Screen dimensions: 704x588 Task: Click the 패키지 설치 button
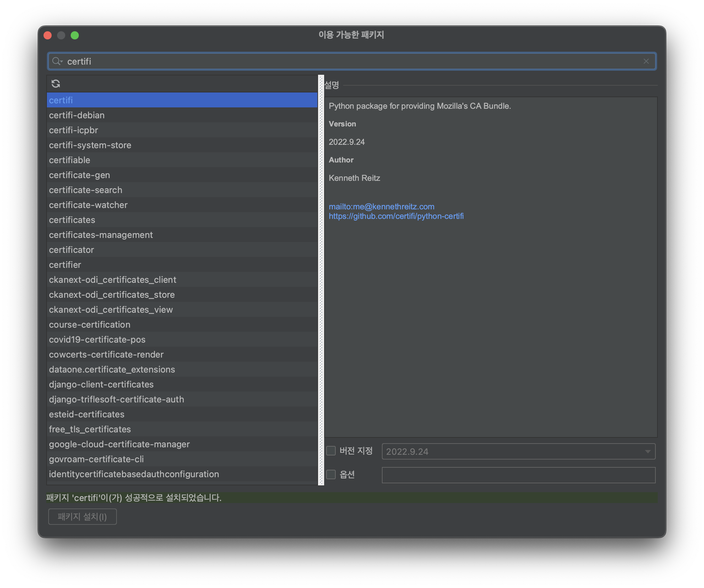82,517
